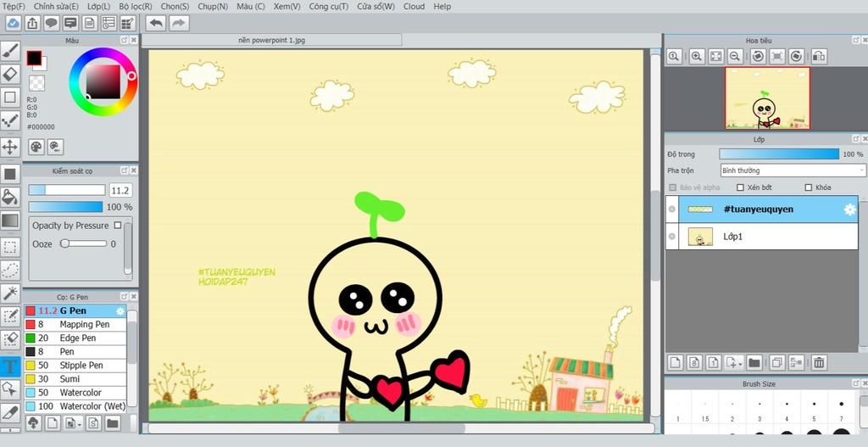Expand the add brush dropdown arrow
868x447 pixels.
pos(81,424)
